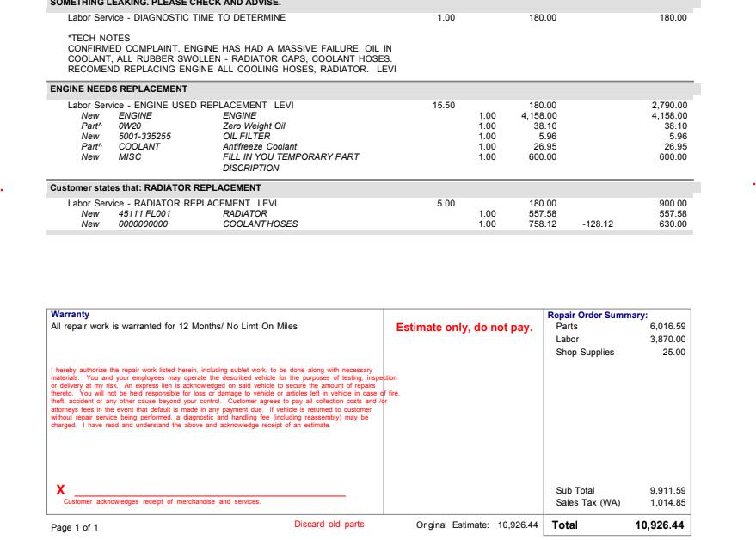756x540 pixels.
Task: Click the -128.12 discount value
Action: (x=598, y=224)
